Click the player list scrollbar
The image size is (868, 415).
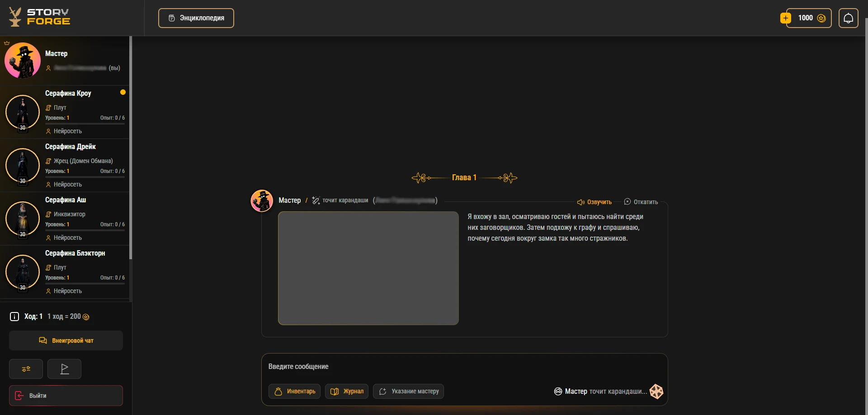tap(131, 148)
